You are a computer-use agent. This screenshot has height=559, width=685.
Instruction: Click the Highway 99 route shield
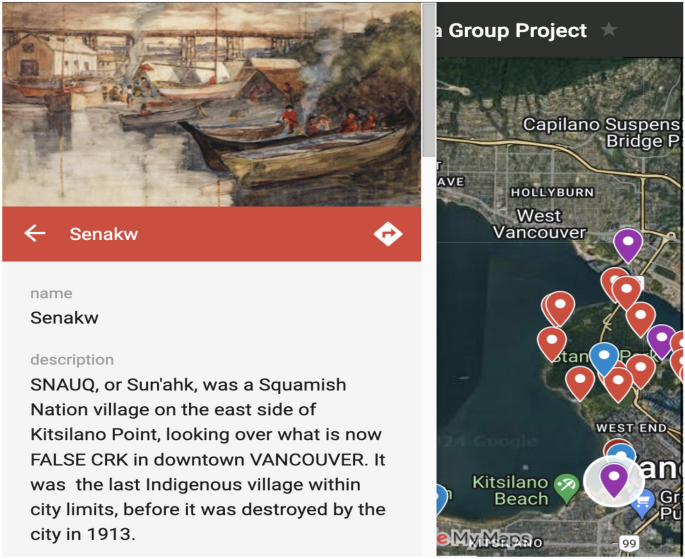[629, 543]
